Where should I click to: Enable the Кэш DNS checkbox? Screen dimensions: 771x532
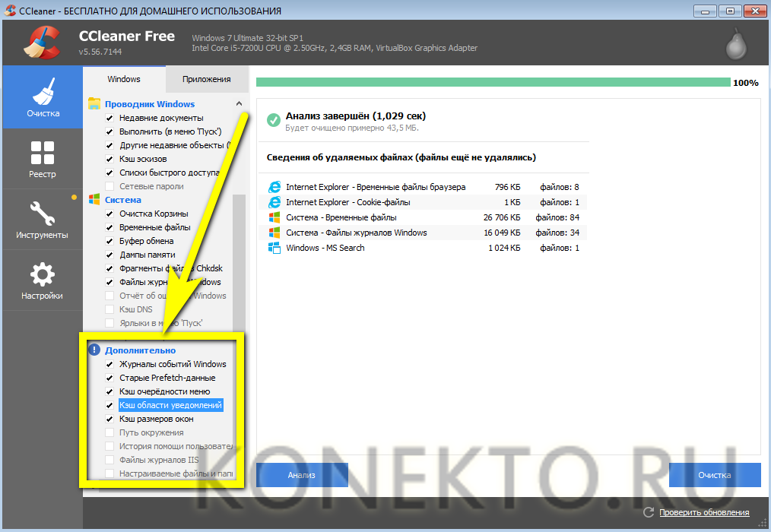point(109,309)
